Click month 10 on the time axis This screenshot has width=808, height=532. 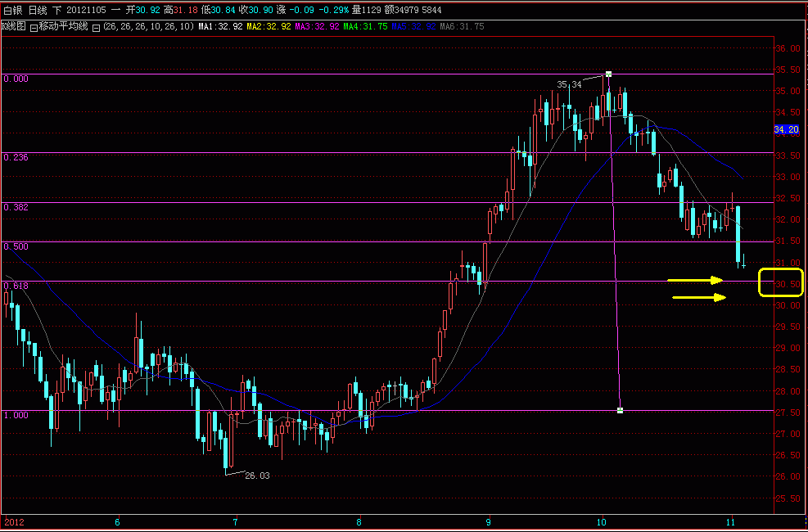pos(603,523)
